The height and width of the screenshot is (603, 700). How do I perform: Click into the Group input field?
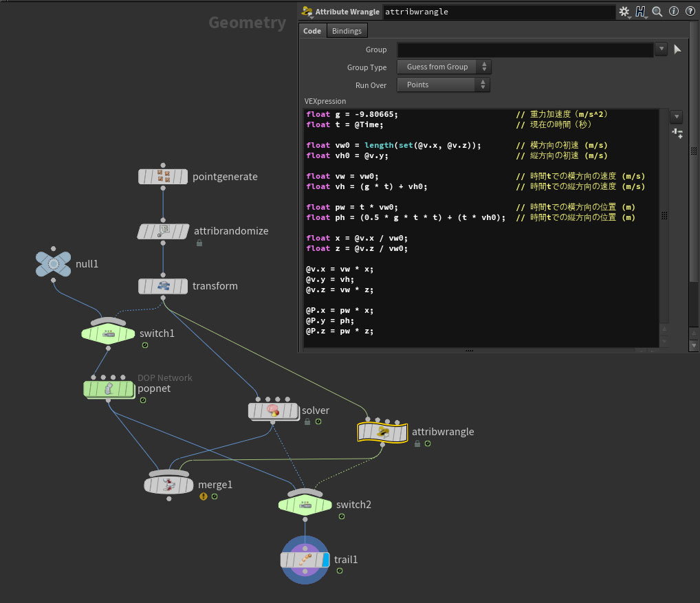[525, 50]
